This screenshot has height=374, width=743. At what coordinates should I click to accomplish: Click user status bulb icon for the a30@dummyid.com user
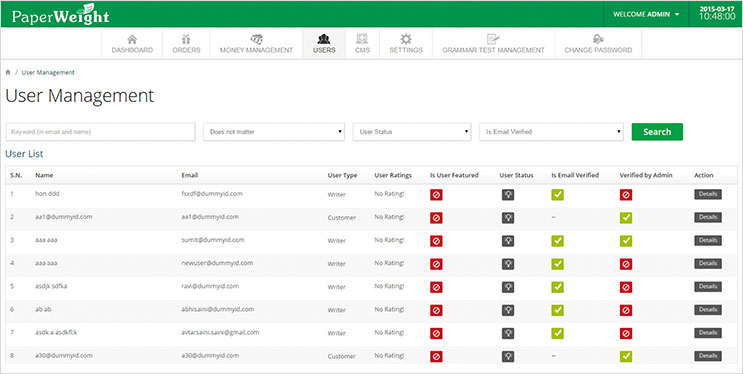point(508,356)
